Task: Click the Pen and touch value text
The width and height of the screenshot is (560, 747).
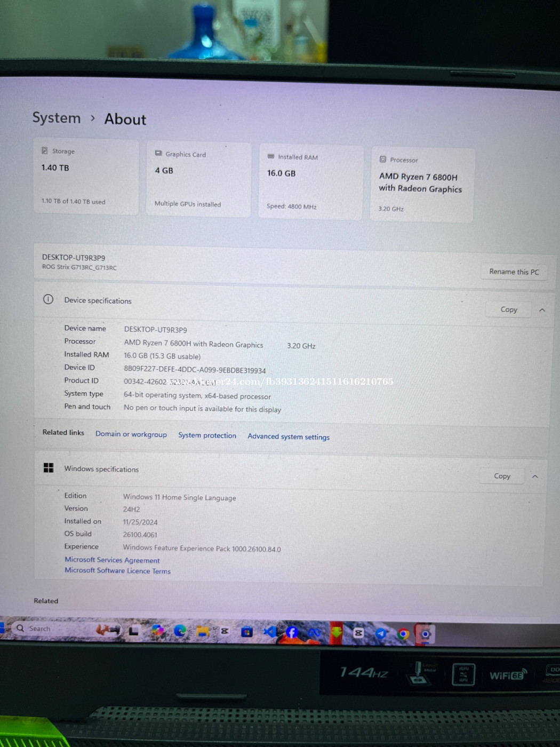Action: tap(202, 409)
